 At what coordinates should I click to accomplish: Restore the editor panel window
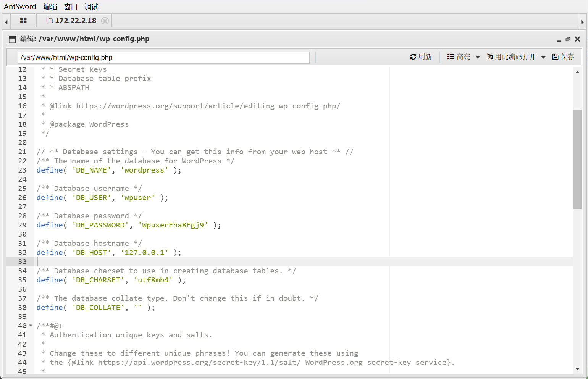pos(568,39)
